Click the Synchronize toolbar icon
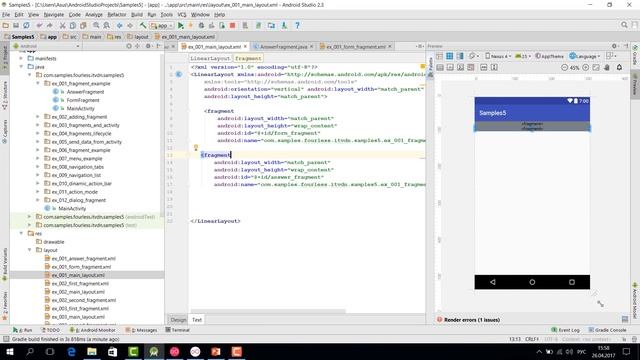 (x=26, y=25)
